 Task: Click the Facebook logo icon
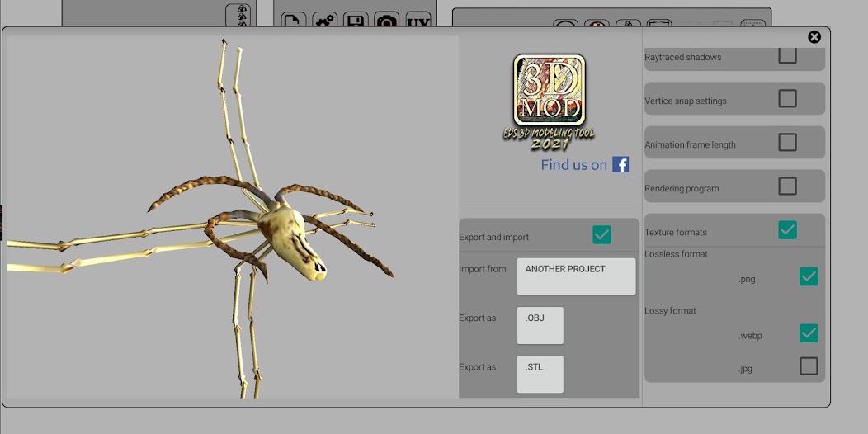coord(620,164)
